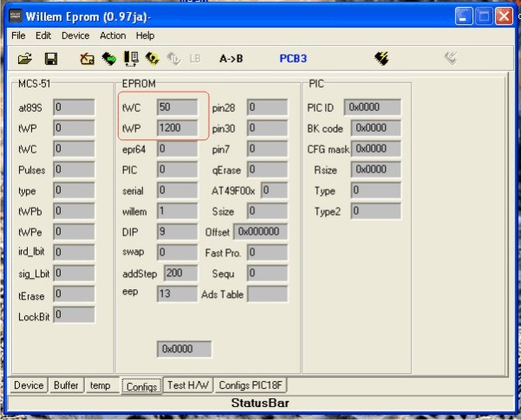Click the read chip green arrow icon
The image size is (521, 420).
[x=109, y=59]
